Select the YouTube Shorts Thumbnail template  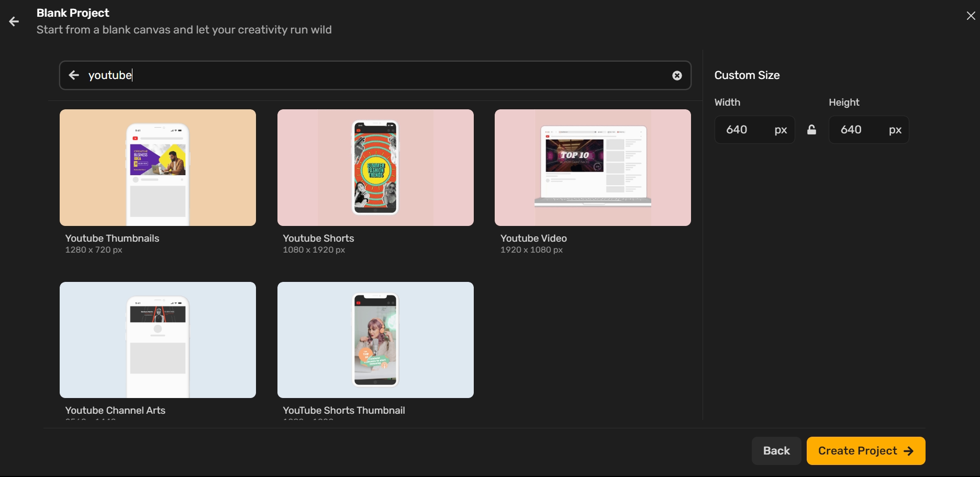(375, 339)
